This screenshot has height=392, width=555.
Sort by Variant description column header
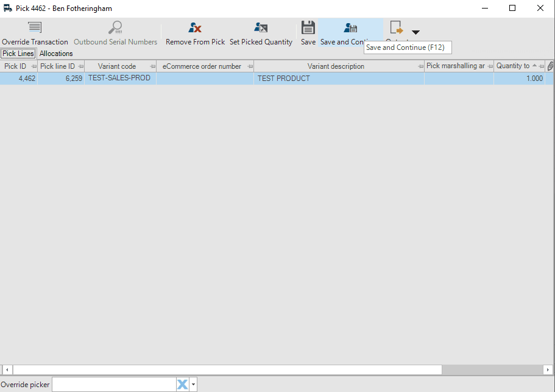[336, 66]
